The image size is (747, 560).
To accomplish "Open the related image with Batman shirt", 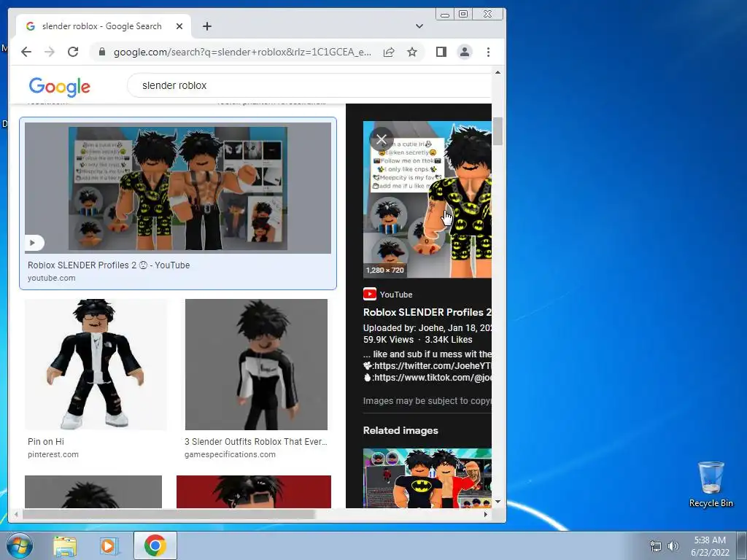I will coord(427,478).
